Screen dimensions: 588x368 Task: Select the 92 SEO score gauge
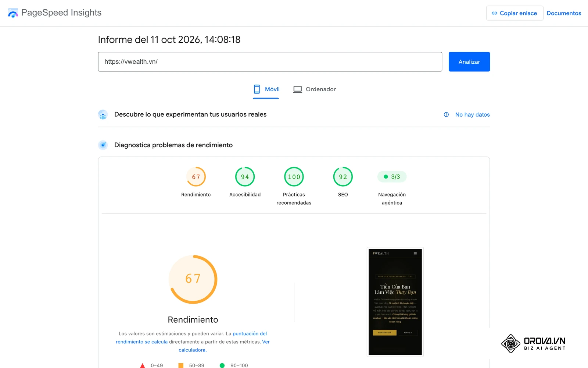point(343,177)
